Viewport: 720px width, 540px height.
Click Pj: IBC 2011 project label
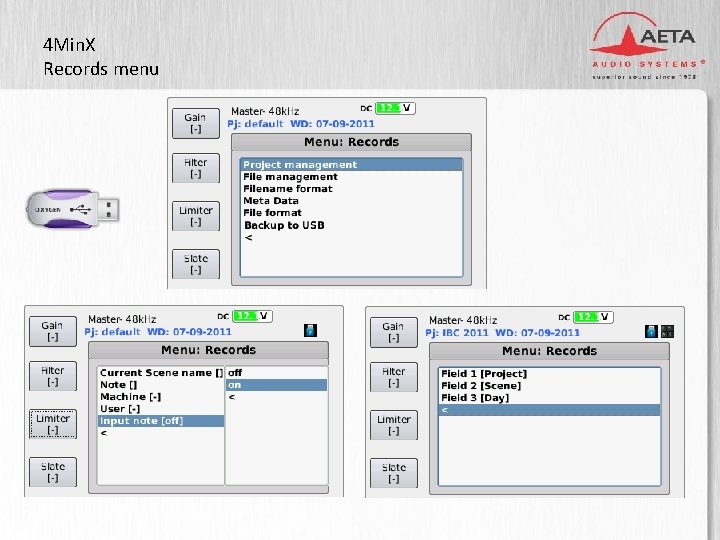(x=457, y=332)
